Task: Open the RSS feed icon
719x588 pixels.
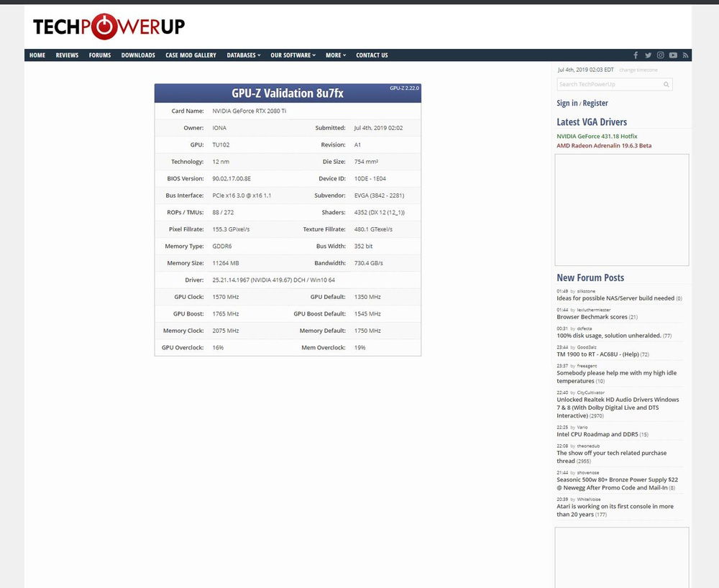Action: pyautogui.click(x=685, y=55)
